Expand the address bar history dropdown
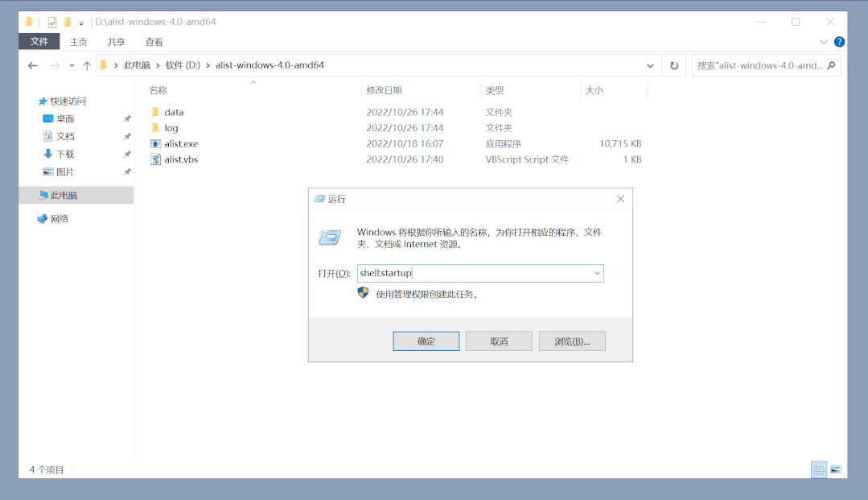The image size is (868, 500). (x=650, y=65)
